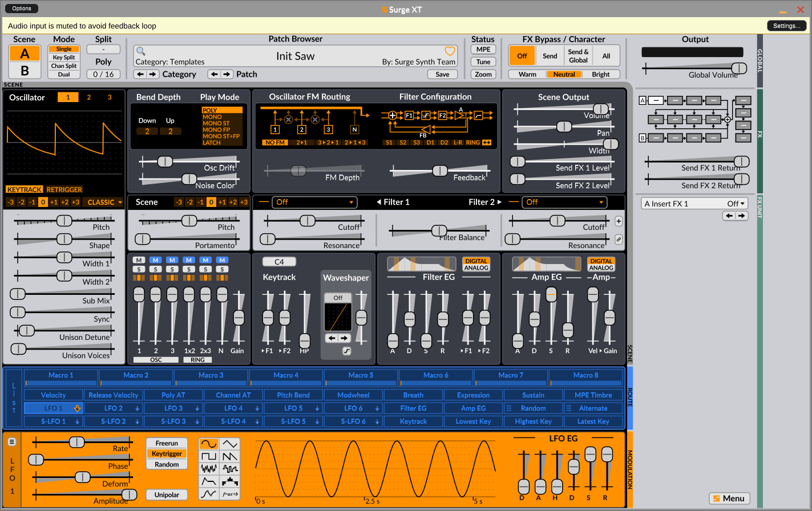Choose Key Split scene mode
Screen dimensions: 812x511
click(64, 58)
